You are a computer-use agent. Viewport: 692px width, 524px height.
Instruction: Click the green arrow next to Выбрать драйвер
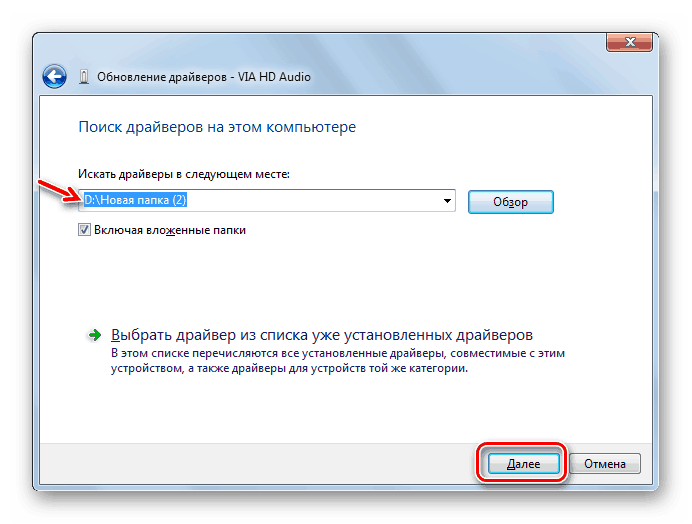94,336
